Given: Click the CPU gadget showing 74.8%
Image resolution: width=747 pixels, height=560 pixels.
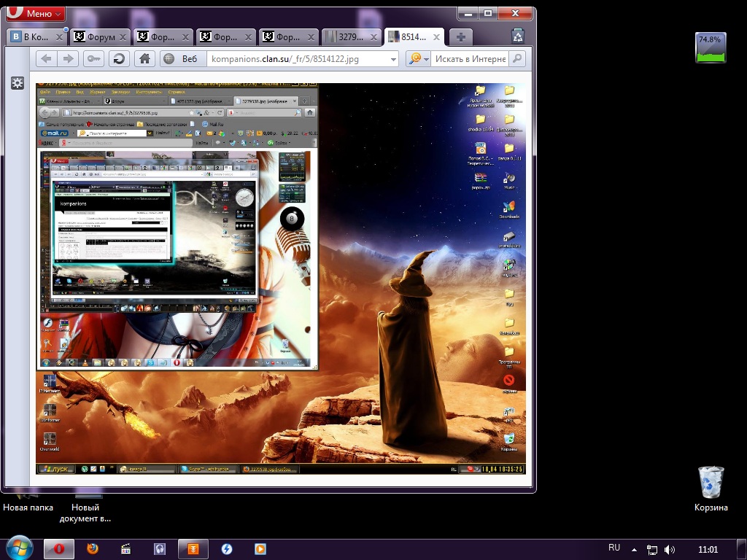Looking at the screenshot, I should (x=711, y=47).
